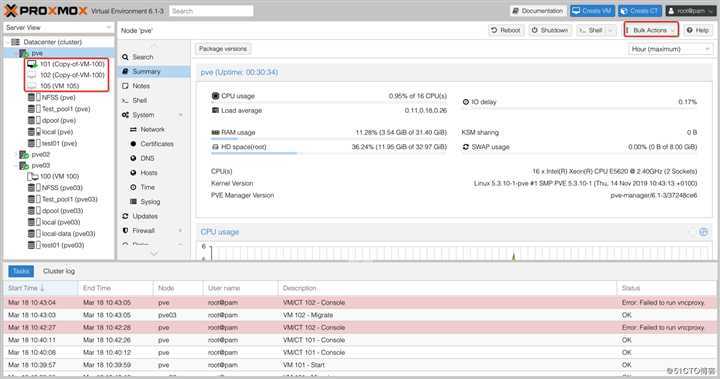720x379 pixels.
Task: Click the Search magnifier icon in node menu
Action: tap(125, 57)
